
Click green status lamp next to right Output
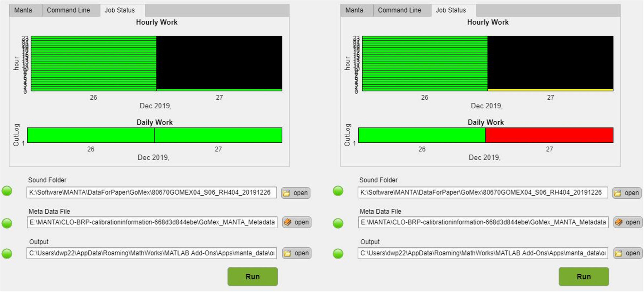pos(338,253)
